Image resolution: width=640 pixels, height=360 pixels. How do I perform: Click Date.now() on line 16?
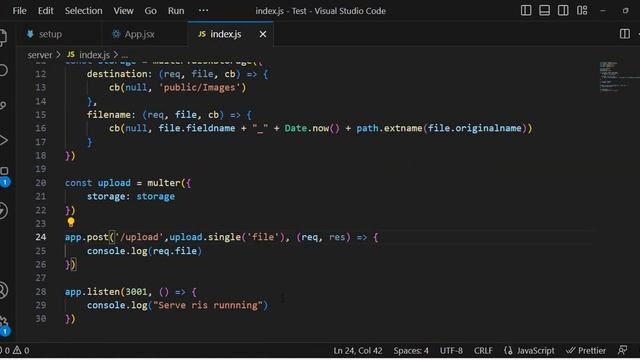312,128
